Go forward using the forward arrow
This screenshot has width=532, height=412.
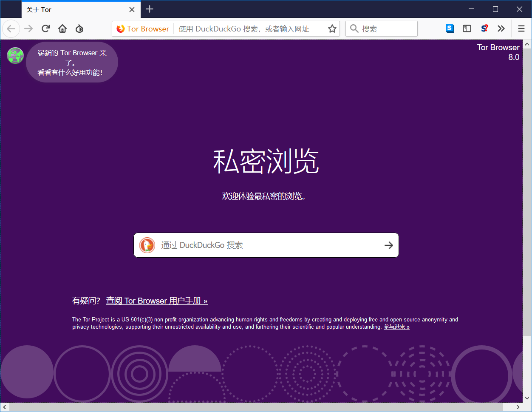(x=28, y=29)
